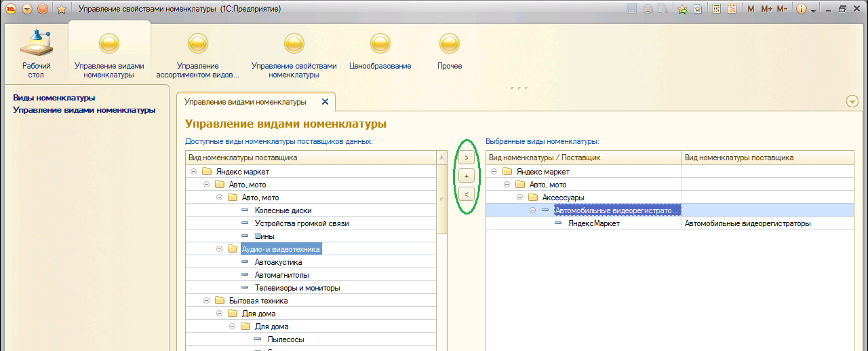Switch to Управление свойствами номенклатуры section
The height and width of the screenshot is (351, 868).
point(294,56)
